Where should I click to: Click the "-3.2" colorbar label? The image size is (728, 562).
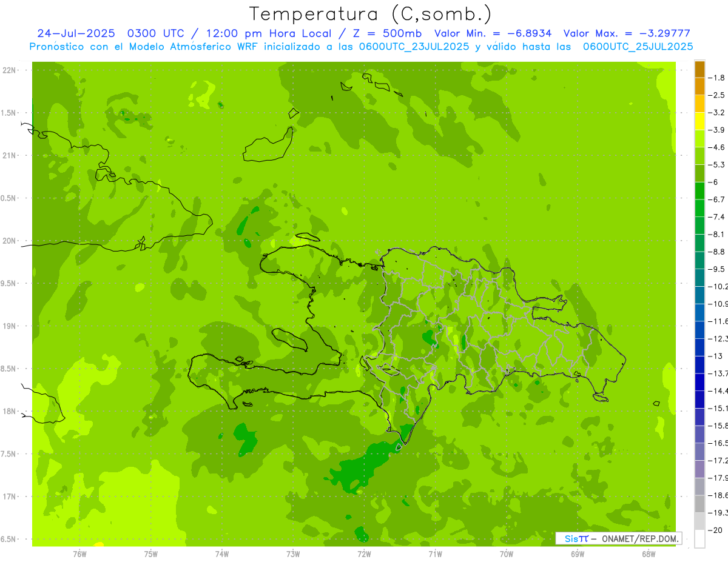[x=716, y=113]
